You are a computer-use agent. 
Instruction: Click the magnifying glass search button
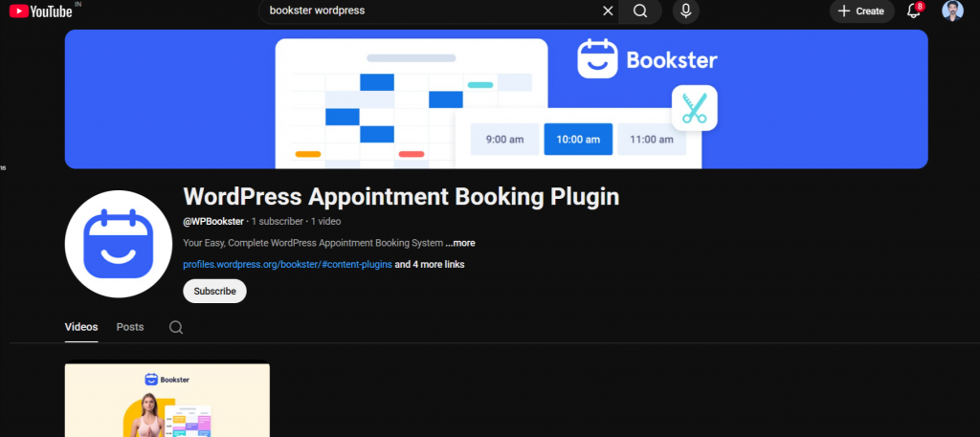pos(640,11)
